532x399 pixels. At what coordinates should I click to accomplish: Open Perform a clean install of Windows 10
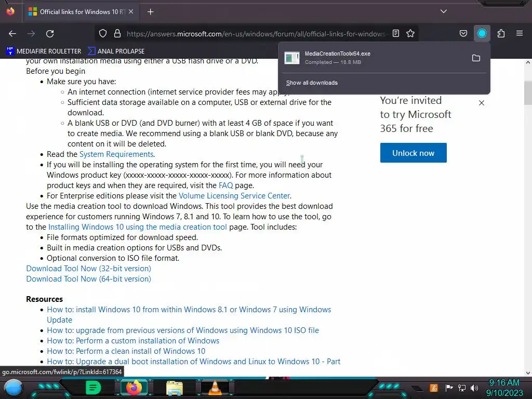[x=126, y=351]
